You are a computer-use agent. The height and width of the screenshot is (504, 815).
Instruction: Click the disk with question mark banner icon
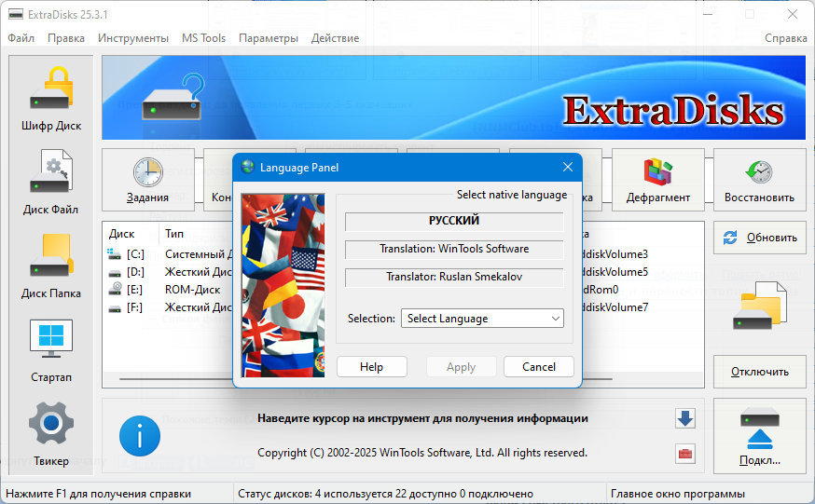coord(173,97)
